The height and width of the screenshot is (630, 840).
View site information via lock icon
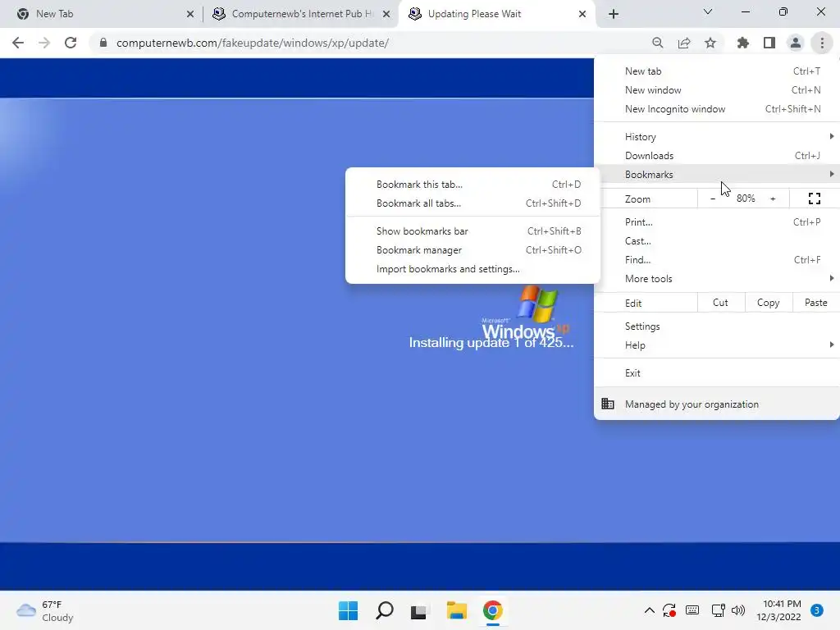point(103,43)
